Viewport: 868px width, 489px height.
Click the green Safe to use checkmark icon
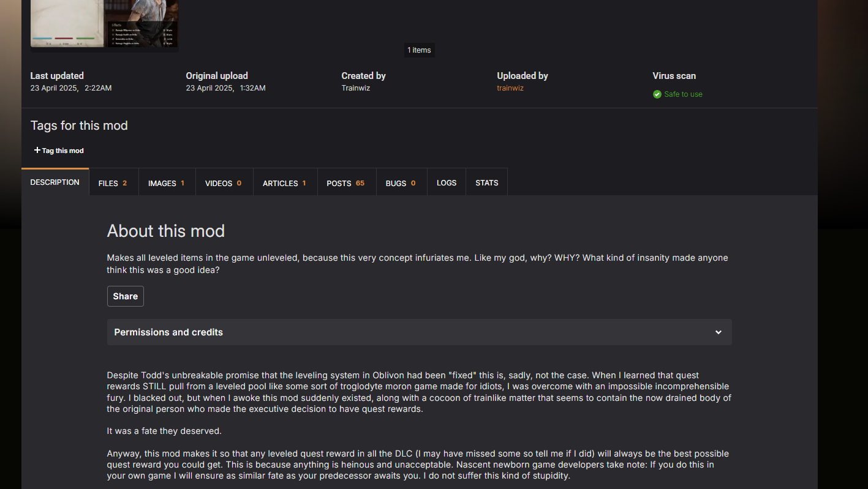tap(657, 94)
